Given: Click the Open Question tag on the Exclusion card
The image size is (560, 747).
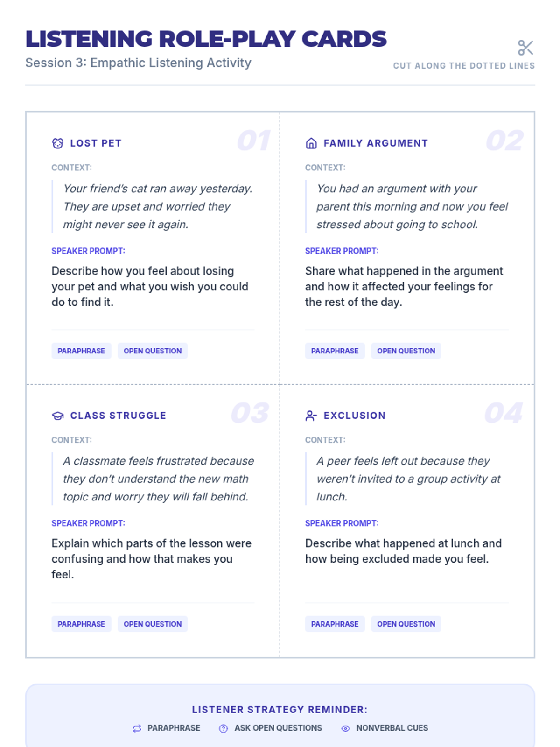Looking at the screenshot, I should [x=406, y=624].
